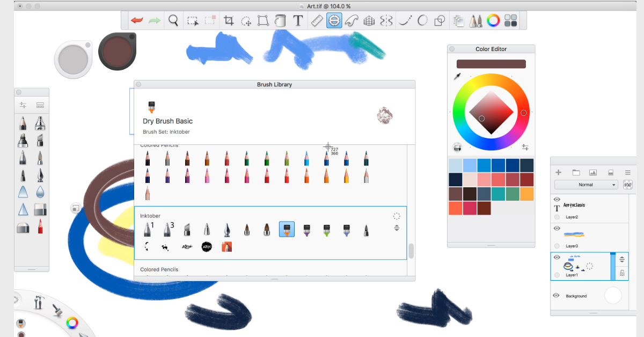The image size is (644, 337).
Task: Click Inktober brush set reorder arrows
Action: pyautogui.click(x=397, y=228)
